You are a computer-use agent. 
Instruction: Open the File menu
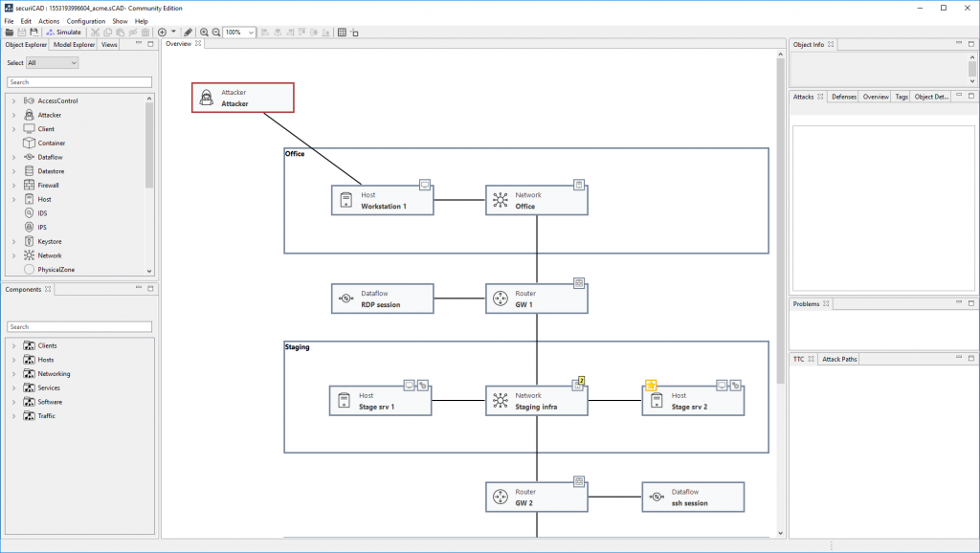(x=9, y=21)
